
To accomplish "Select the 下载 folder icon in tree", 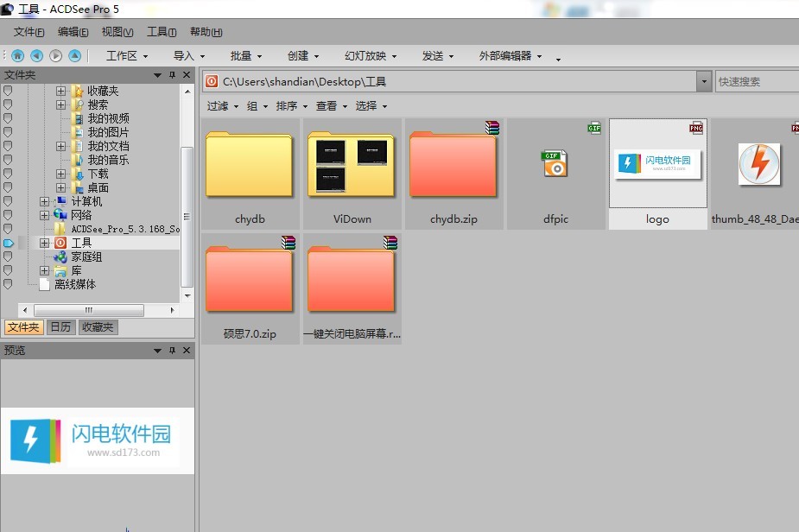I will tap(78, 174).
